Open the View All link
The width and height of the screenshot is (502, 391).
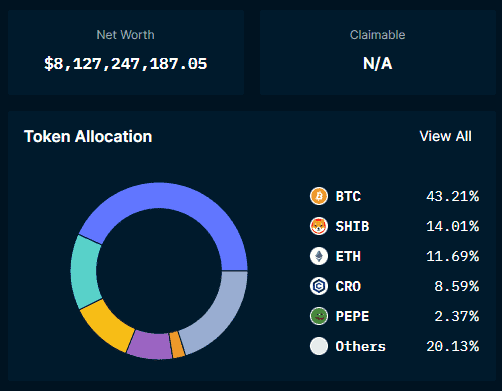click(x=445, y=136)
